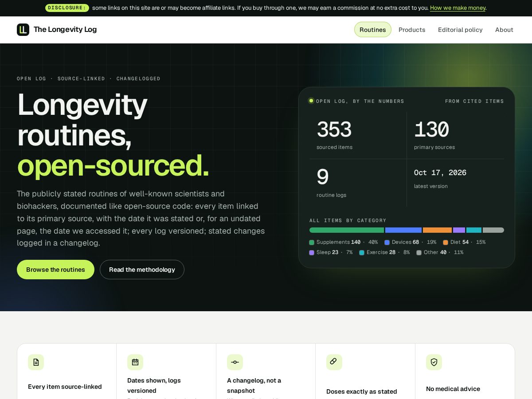Viewport: 532px width, 399px height.
Task: Open the Routines nav tab
Action: point(373,30)
